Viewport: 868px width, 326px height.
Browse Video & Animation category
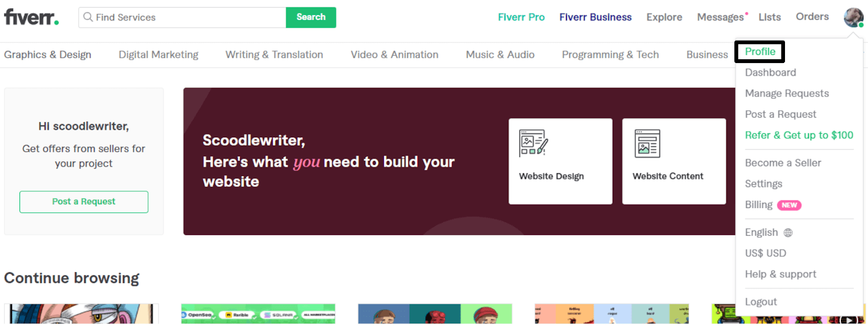tap(394, 55)
